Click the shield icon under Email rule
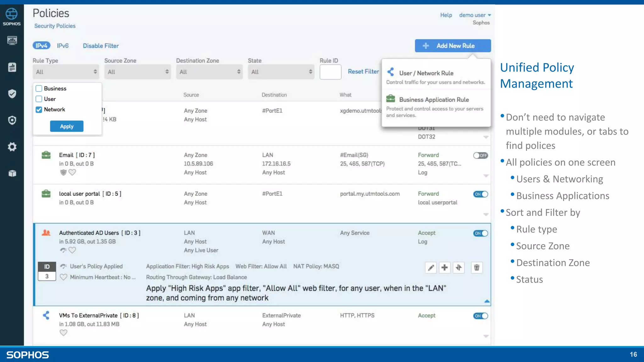The height and width of the screenshot is (362, 644). tap(63, 172)
